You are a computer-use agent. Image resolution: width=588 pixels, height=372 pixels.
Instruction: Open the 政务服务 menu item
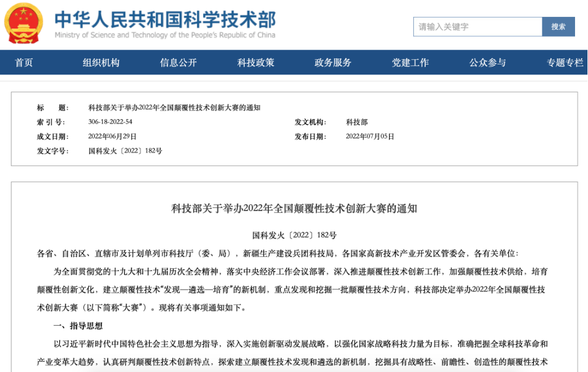(333, 63)
